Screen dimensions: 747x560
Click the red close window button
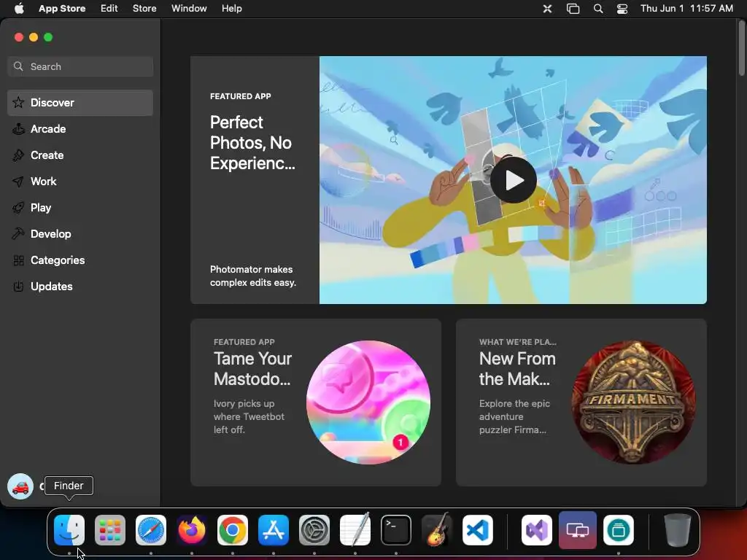(19, 37)
